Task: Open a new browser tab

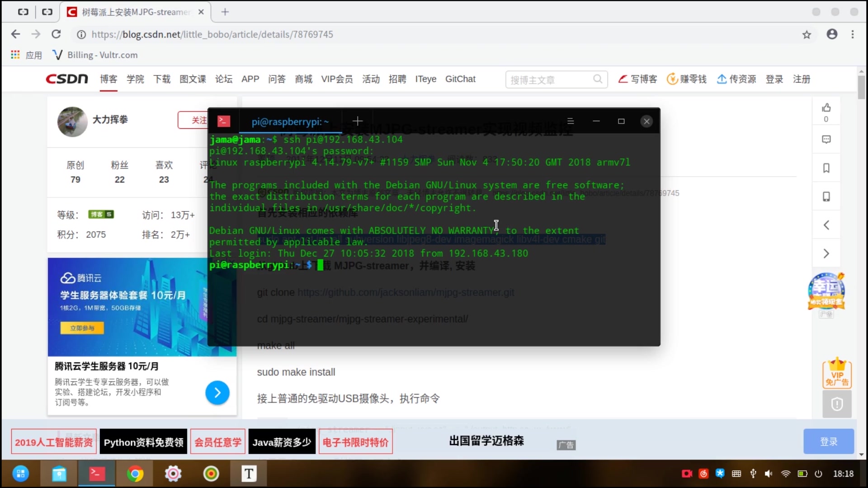Action: 225,12
